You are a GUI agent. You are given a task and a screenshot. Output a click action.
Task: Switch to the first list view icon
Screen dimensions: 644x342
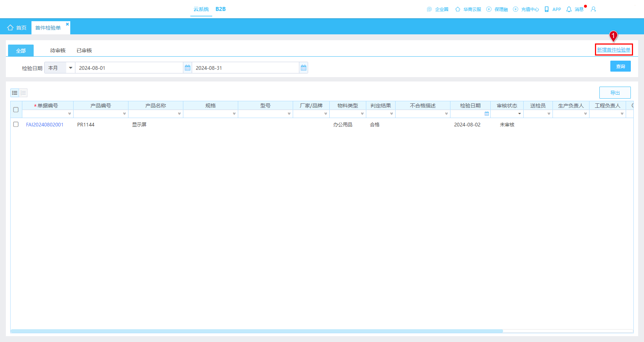coord(15,93)
